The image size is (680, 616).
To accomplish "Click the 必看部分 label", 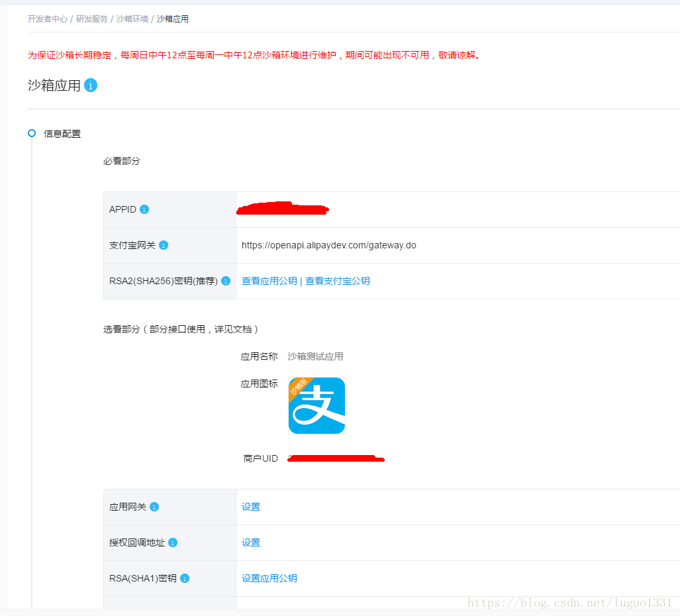I will click(x=122, y=161).
